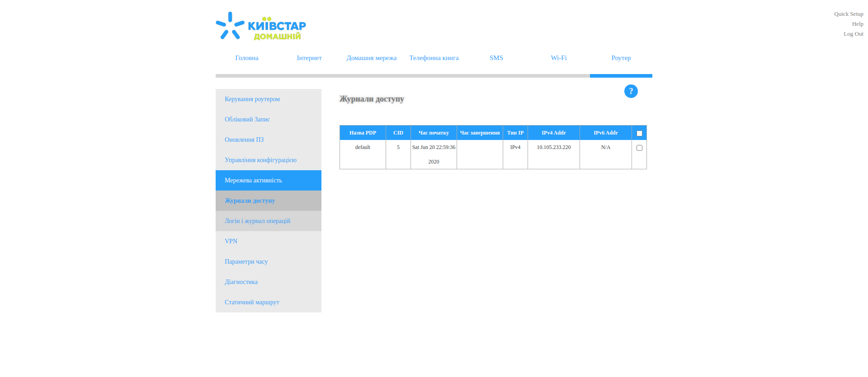Check the box for the default PDP row
Viewport: 868px width, 377px height.
(639, 148)
